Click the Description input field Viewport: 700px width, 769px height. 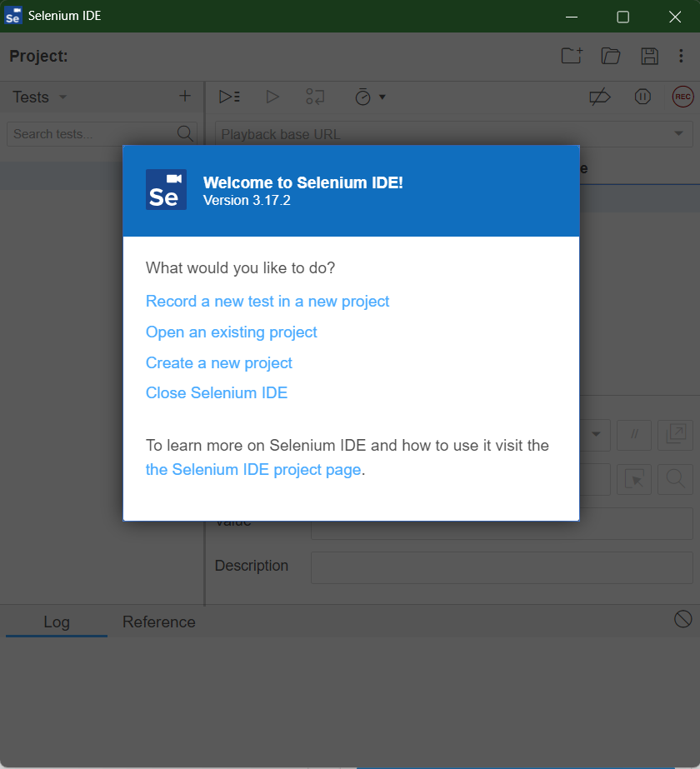(x=502, y=567)
